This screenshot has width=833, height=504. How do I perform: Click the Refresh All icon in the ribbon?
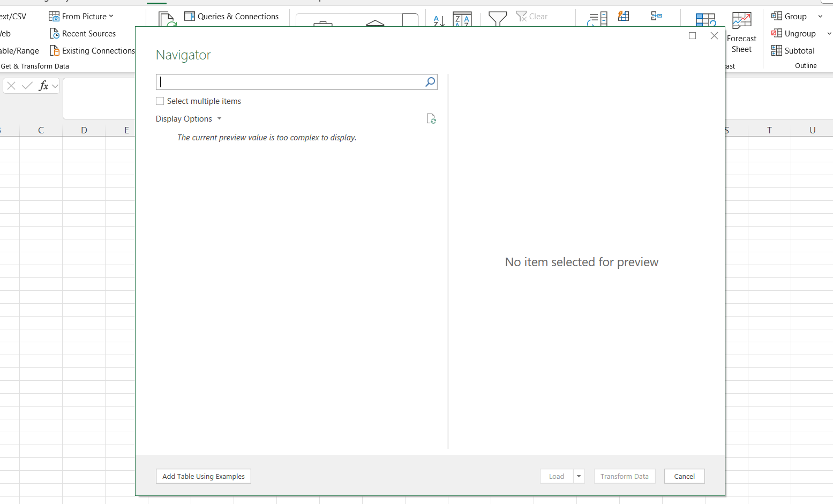(167, 20)
